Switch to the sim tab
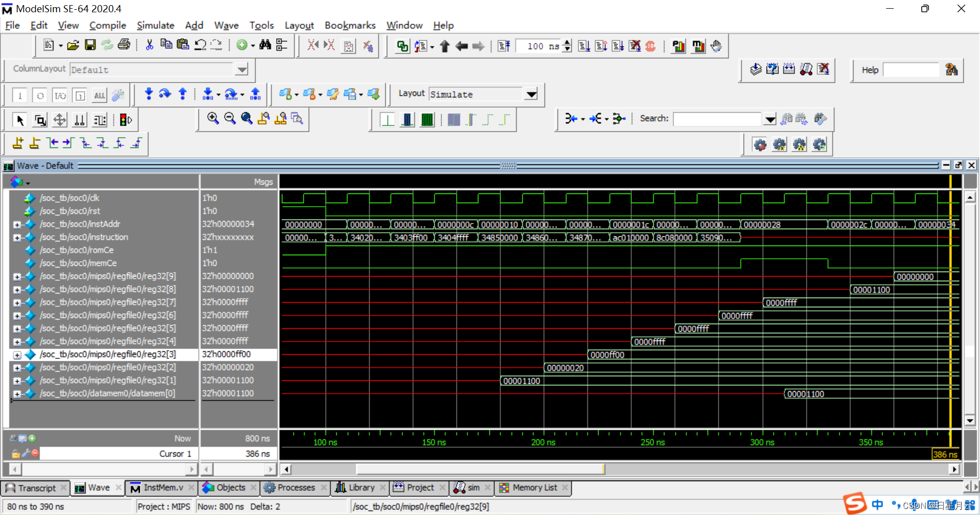Viewport: 980px width, 515px height. (473, 488)
